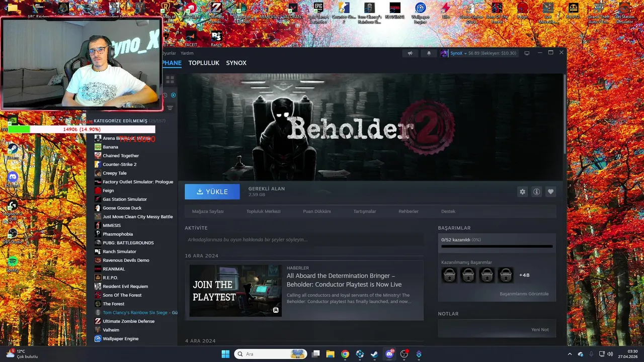
Task: Open Discord desktop shortcut
Action: tap(13, 179)
